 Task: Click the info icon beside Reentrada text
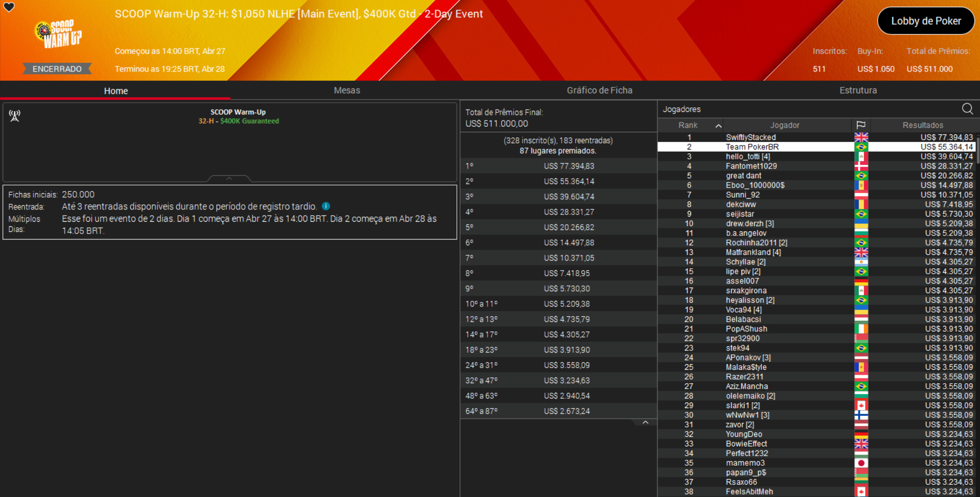click(x=326, y=206)
